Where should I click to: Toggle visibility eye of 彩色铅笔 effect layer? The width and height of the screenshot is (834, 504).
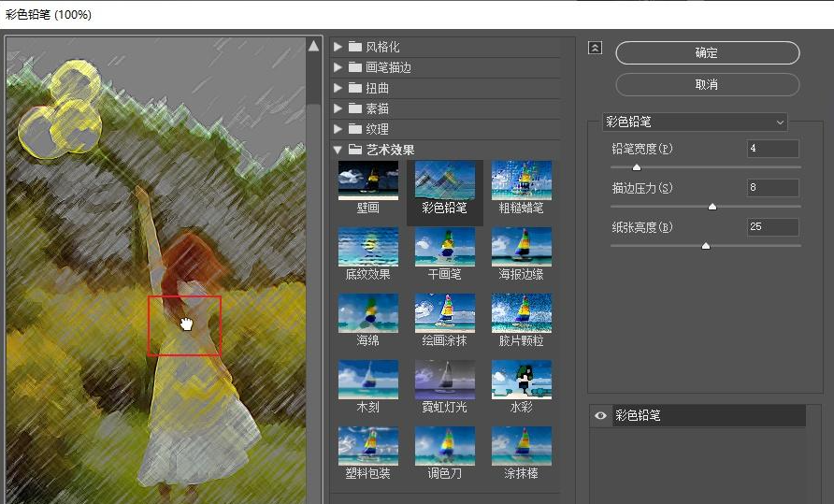[600, 416]
